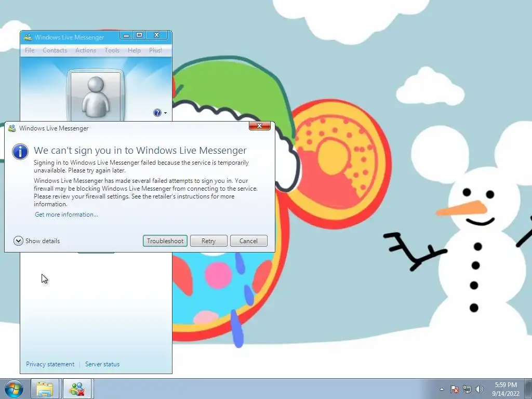Image resolution: width=532 pixels, height=399 pixels.
Task: Show hidden system tray icons
Action: point(442,389)
